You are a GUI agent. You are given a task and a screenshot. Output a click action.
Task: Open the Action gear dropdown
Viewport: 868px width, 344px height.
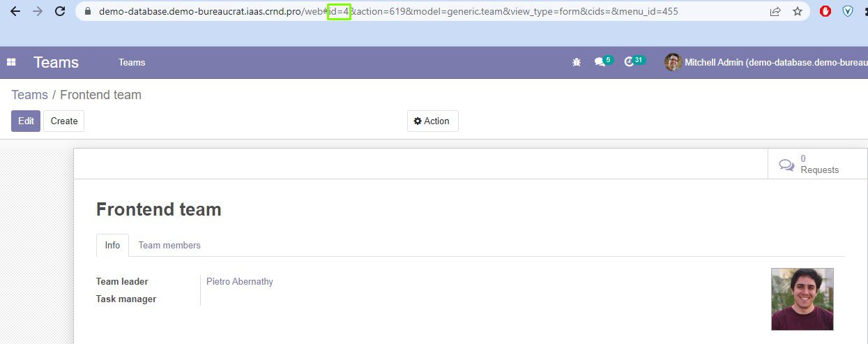432,121
